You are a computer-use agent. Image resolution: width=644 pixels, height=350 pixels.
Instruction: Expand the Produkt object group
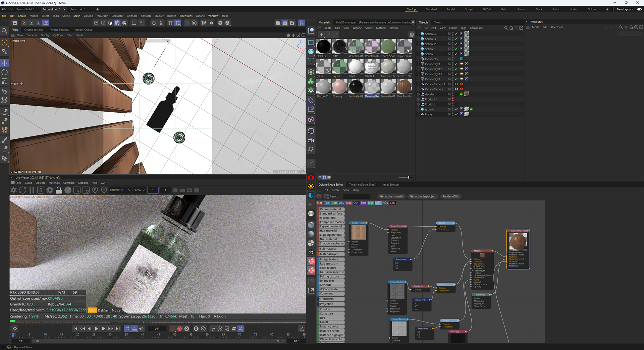coord(418,104)
